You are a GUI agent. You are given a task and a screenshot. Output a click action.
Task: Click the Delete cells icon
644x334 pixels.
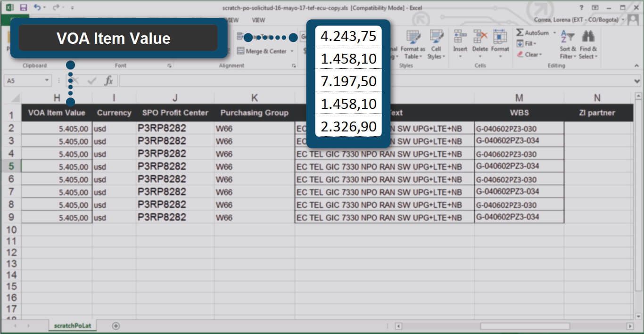pyautogui.click(x=480, y=41)
